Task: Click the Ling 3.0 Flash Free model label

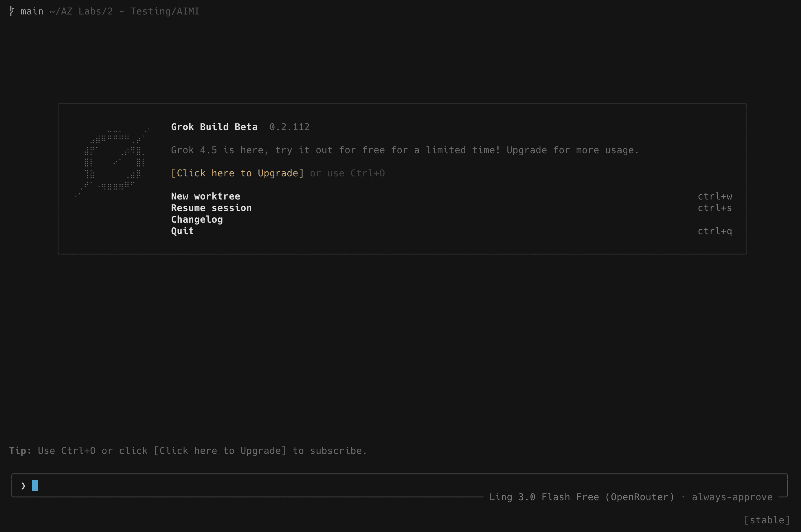Action: coord(582,497)
